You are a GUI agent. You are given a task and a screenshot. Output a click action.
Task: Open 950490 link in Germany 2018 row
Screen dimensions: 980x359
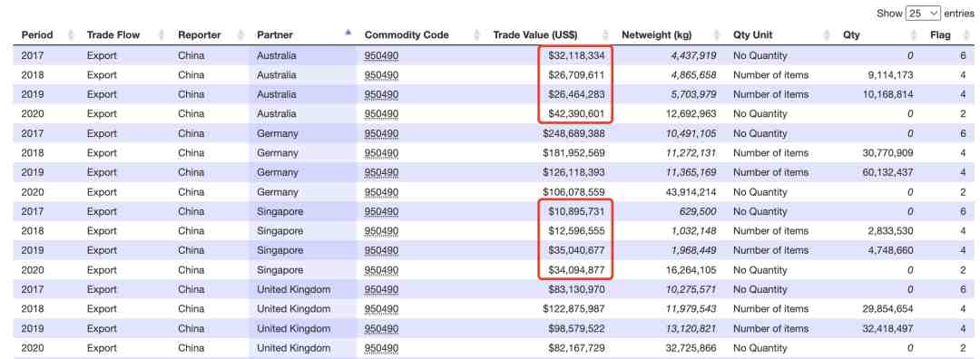pyautogui.click(x=381, y=153)
